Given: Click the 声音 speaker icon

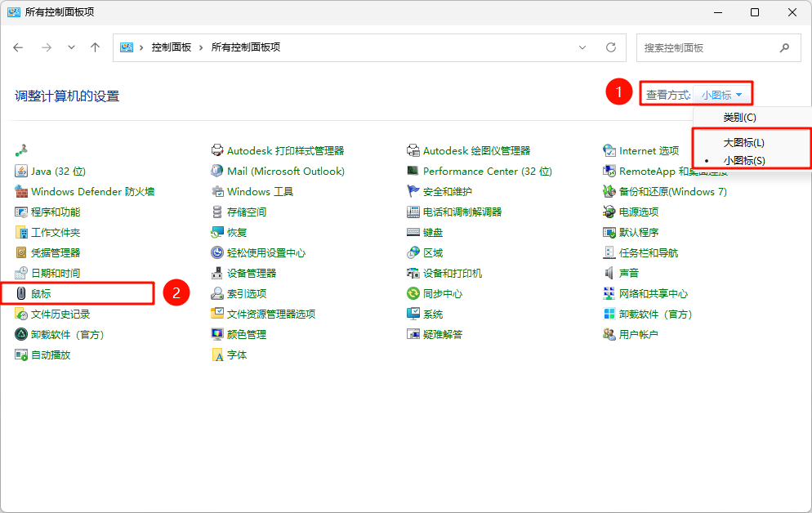Looking at the screenshot, I should [x=609, y=273].
